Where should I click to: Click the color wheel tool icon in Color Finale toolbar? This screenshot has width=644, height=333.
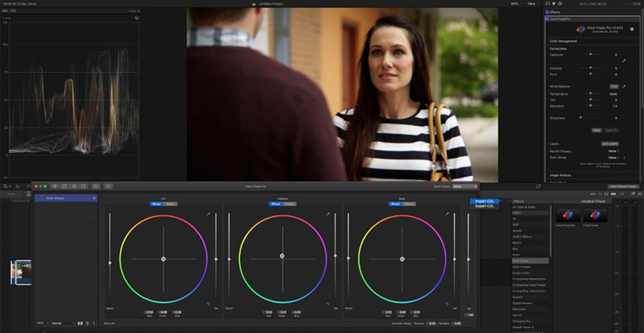pyautogui.click(x=74, y=186)
